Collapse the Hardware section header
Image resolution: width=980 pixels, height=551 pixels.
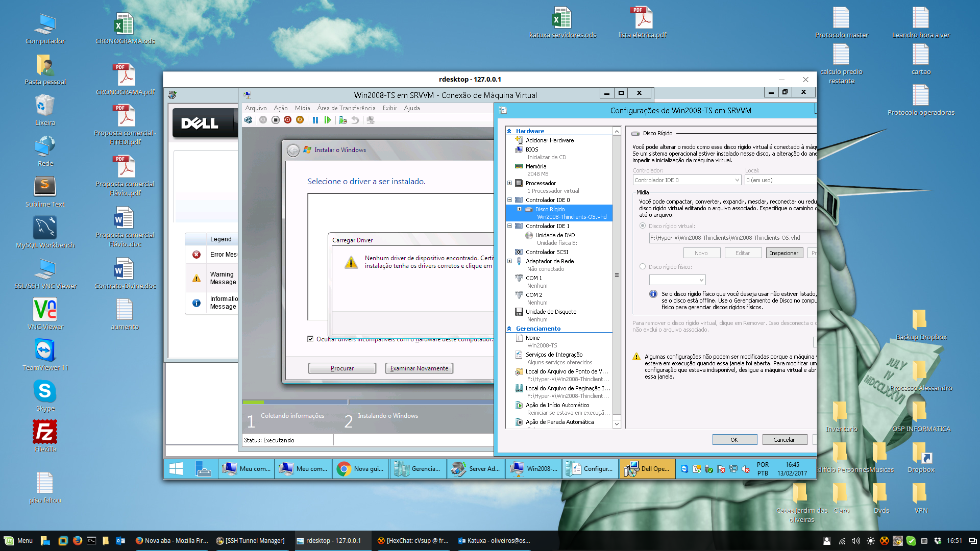tap(509, 131)
